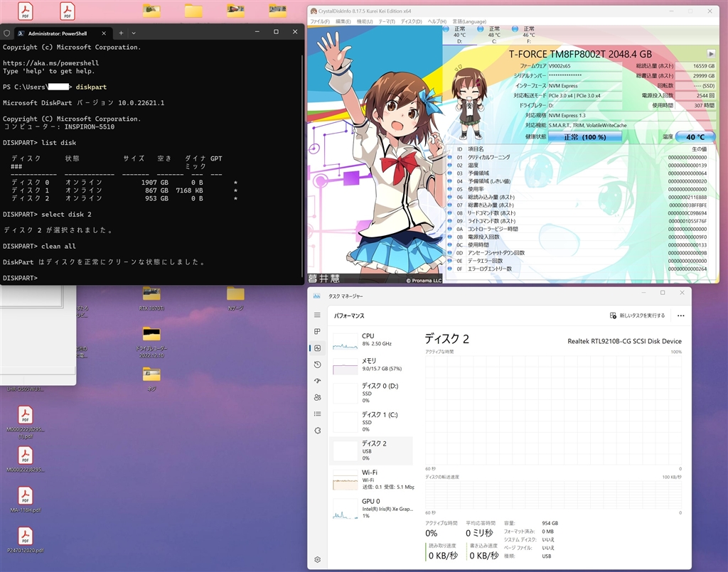Open the 言語(Language) menu in CrystalDiskInfo
728x572 pixels.
pyautogui.click(x=469, y=21)
